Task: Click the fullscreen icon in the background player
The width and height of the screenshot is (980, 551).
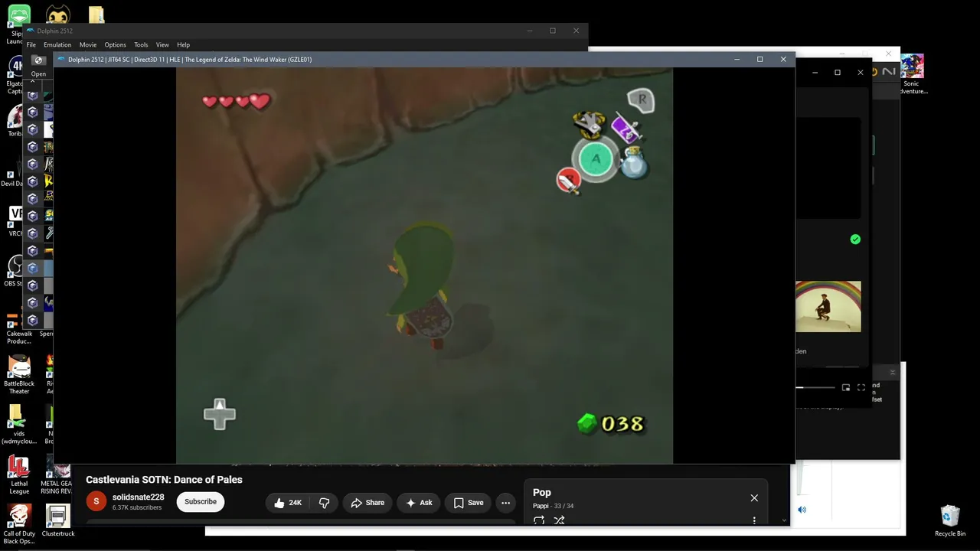Action: (x=861, y=388)
